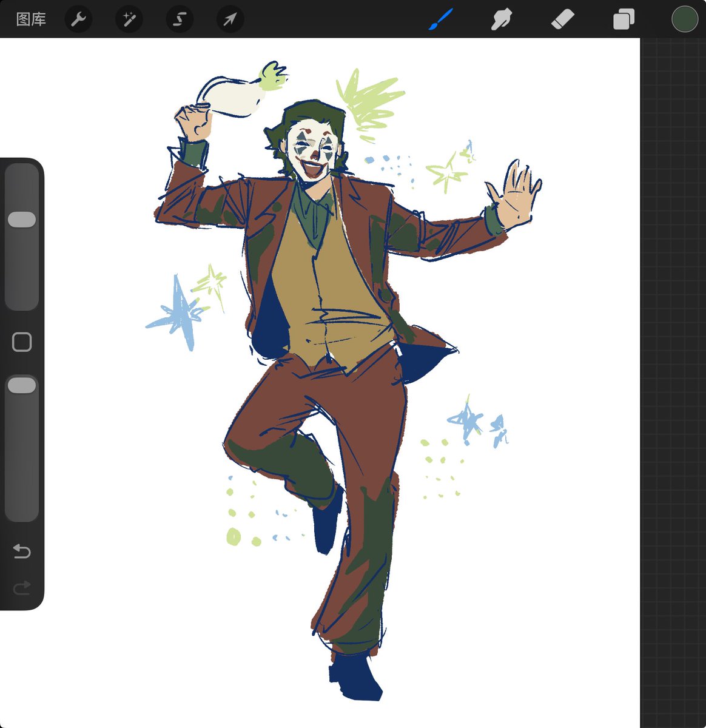Open the 图库 gallery
Viewport: 706px width, 728px height.
(31, 19)
